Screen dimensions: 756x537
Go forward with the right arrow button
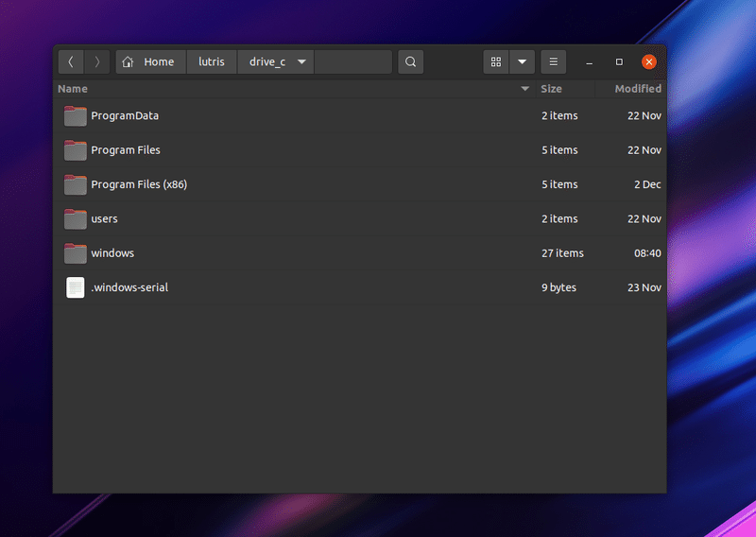pos(97,61)
